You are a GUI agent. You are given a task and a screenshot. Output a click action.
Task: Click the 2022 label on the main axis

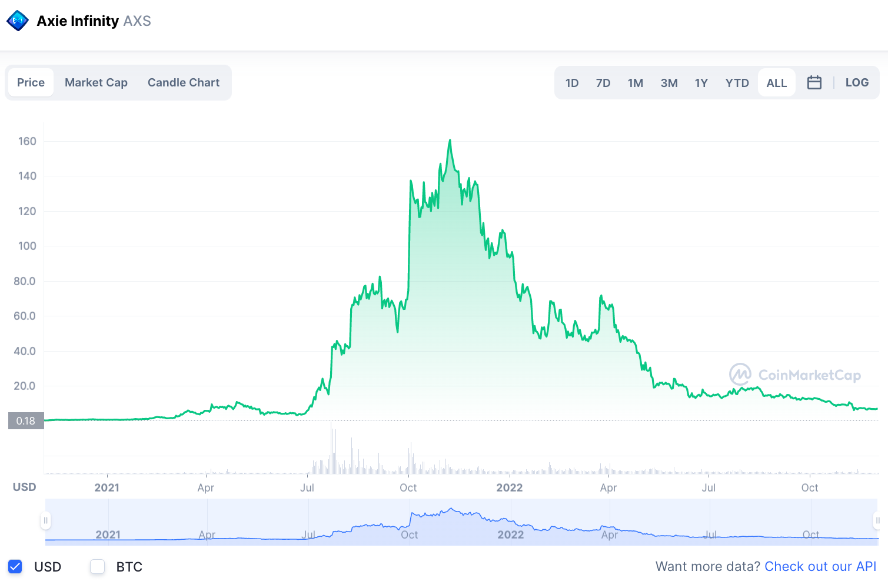[x=510, y=487]
